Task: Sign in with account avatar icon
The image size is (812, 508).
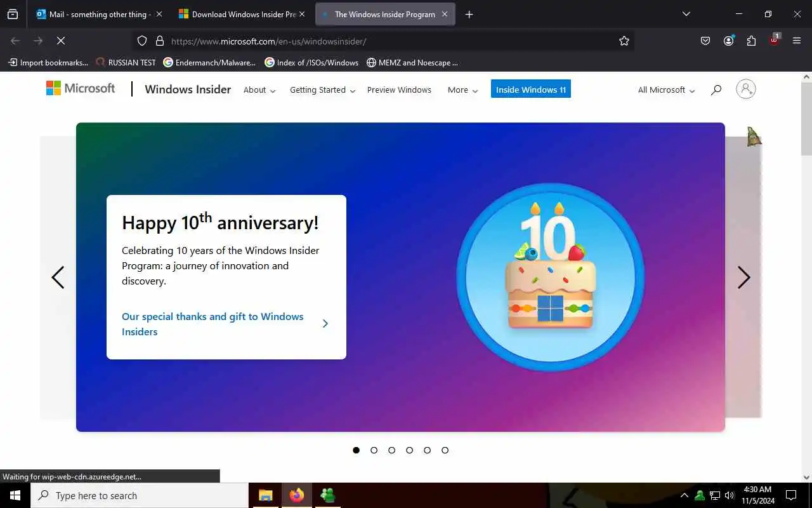Action: (x=746, y=89)
